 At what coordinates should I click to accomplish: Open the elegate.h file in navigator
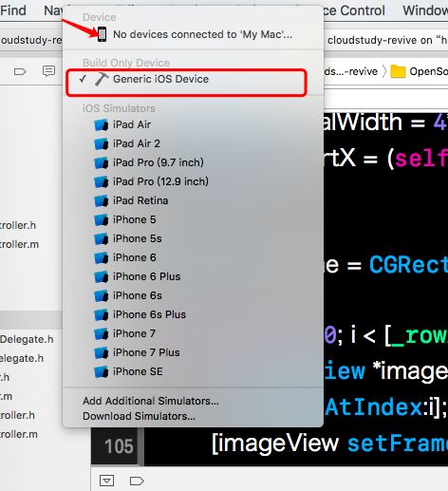tap(22, 358)
